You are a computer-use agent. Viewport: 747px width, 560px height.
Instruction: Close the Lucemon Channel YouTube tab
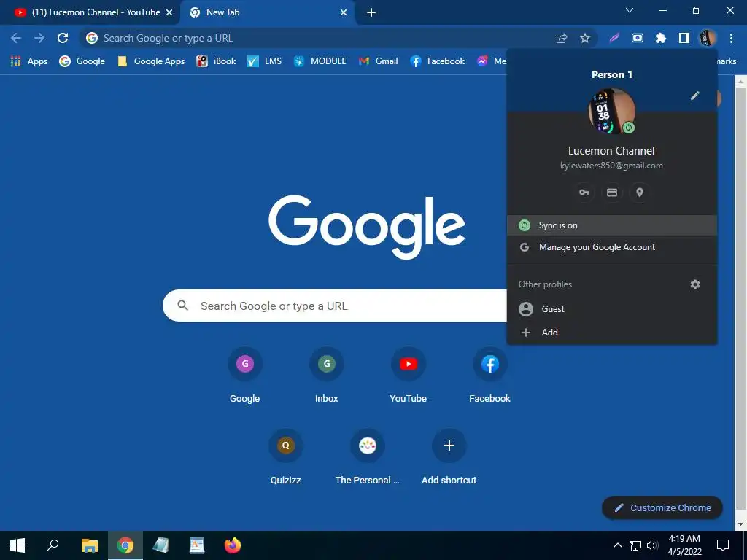pyautogui.click(x=169, y=12)
